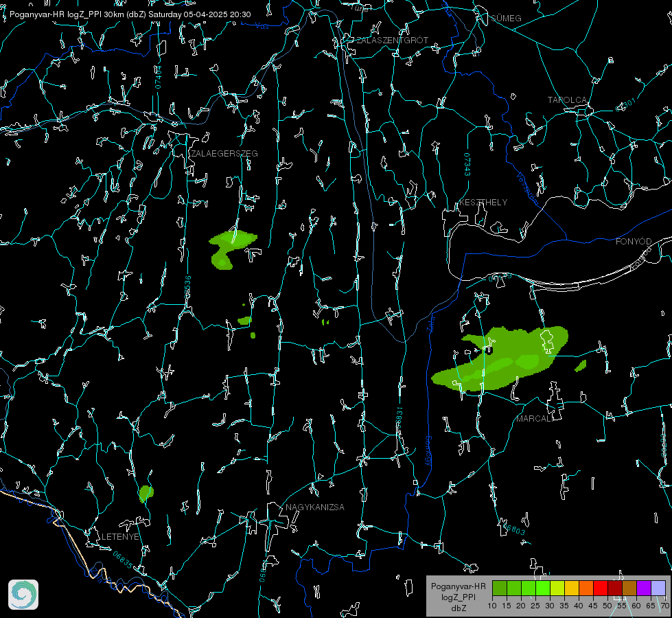Click the swirl logo icon in corner
Viewport: 672px width, 618px height.
pyautogui.click(x=23, y=595)
